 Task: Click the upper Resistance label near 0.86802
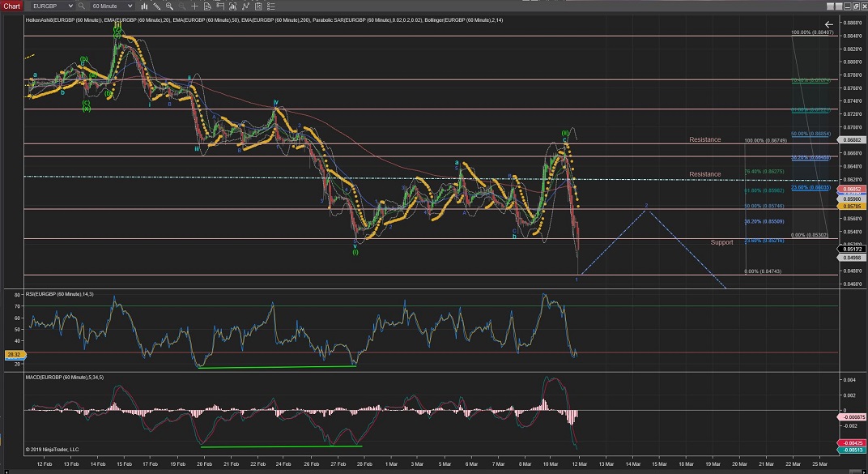(x=704, y=139)
